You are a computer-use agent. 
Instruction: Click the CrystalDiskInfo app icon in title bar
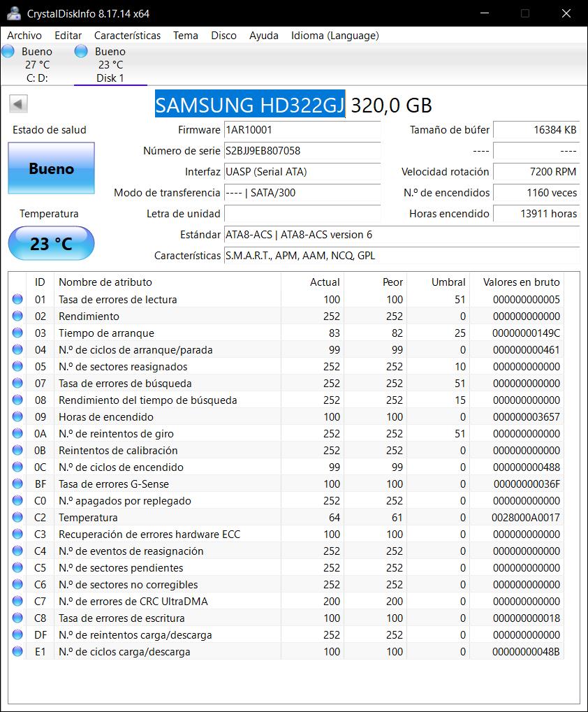coord(13,13)
